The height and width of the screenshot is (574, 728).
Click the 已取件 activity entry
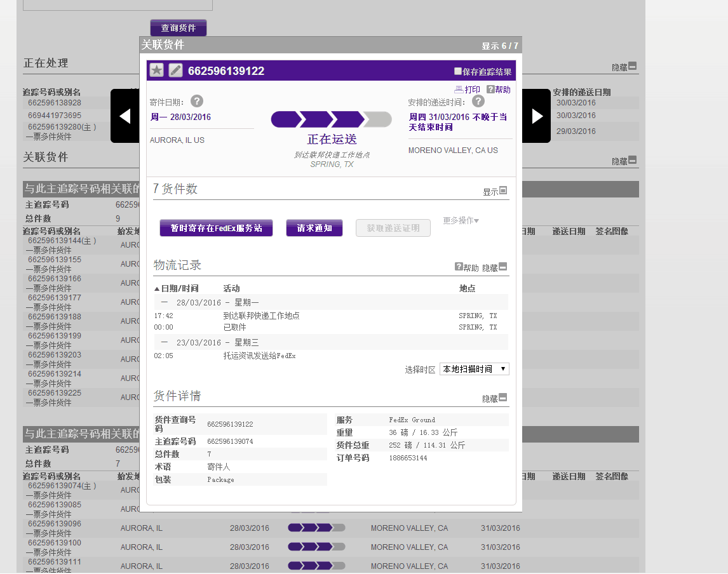[234, 327]
